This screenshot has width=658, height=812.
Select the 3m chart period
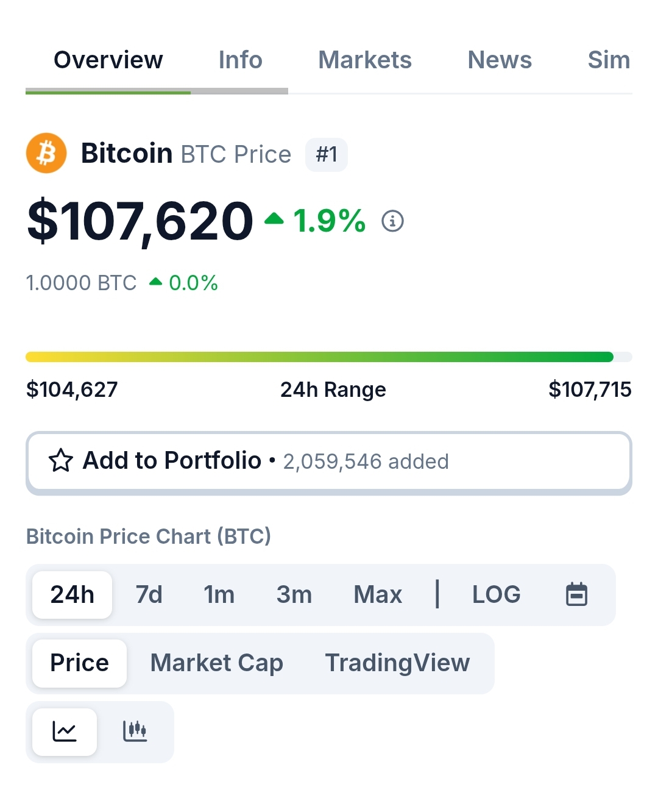click(294, 594)
